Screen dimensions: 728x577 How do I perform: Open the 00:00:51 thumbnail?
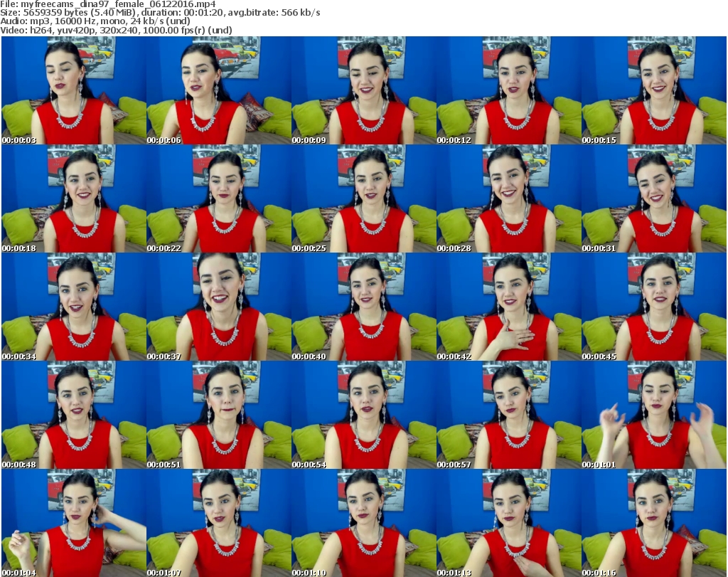(x=219, y=415)
